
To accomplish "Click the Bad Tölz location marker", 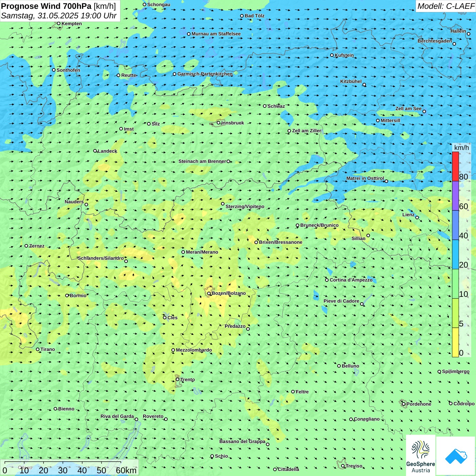I will (242, 16).
